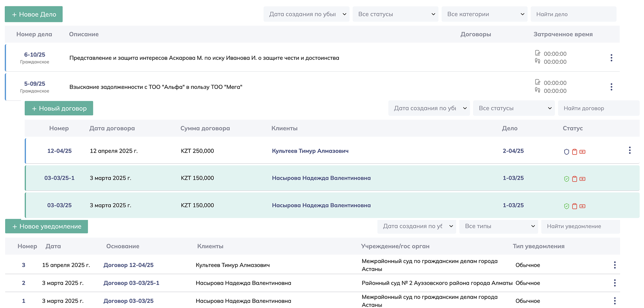Viewport: 644px width, 308px height.
Task: Open the "Договор 12-04/25" link in notifications
Action: point(128,265)
